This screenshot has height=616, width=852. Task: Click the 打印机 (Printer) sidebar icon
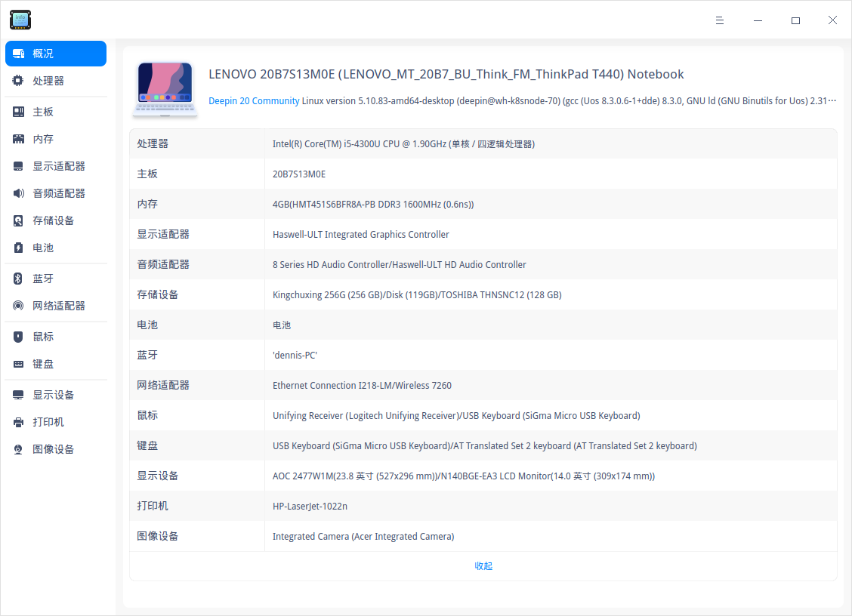tap(17, 421)
